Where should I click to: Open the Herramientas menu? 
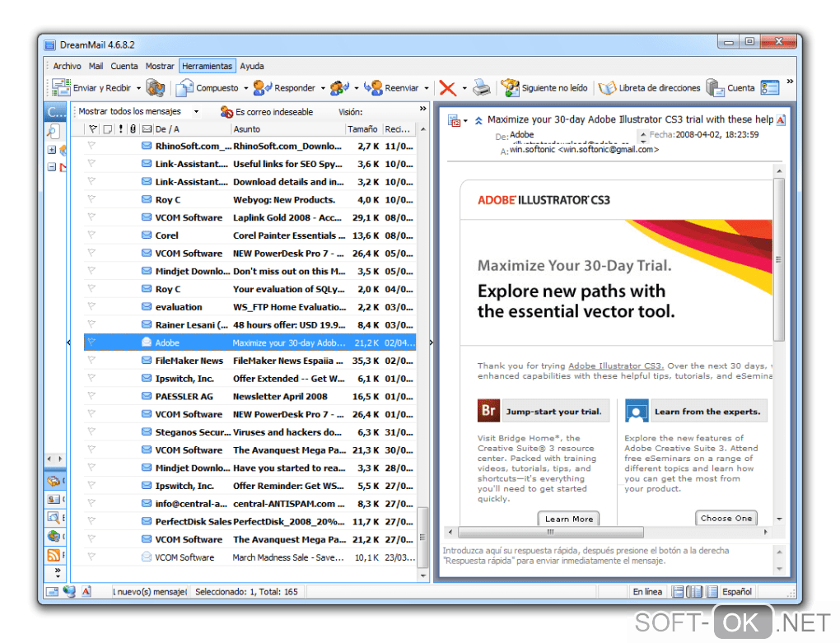coord(208,67)
